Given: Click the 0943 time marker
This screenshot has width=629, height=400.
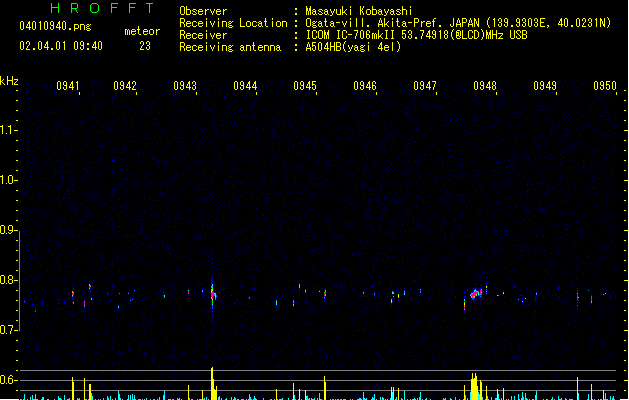Looking at the screenshot, I should (x=185, y=86).
